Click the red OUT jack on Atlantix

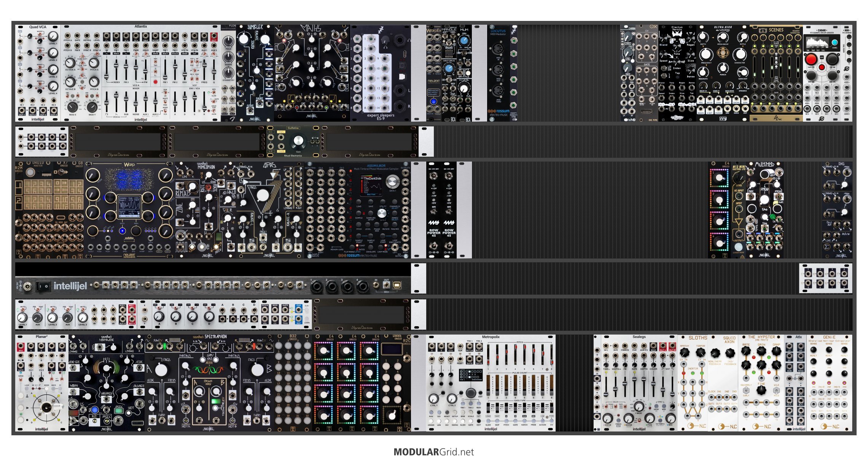point(214,36)
